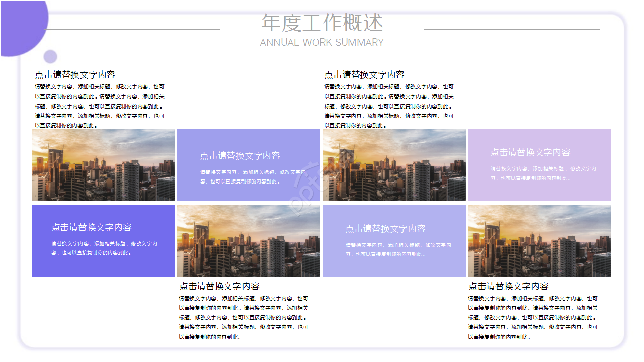644x362 pixels.
Task: Select the heading above the third-column city photo
Action: click(364, 75)
